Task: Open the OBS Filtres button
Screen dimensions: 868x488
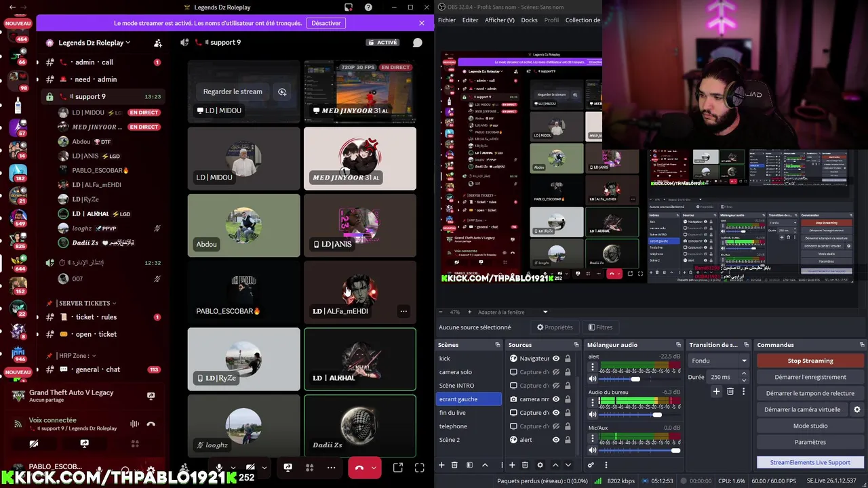Action: coord(600,327)
